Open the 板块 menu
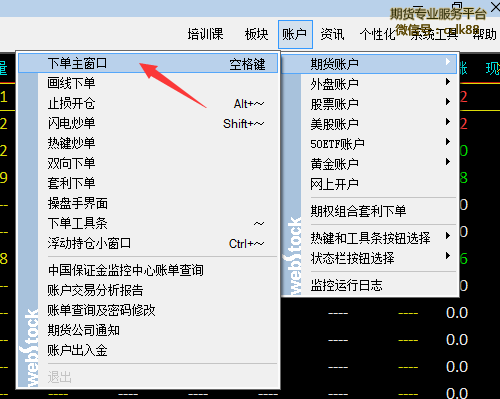 [256, 34]
